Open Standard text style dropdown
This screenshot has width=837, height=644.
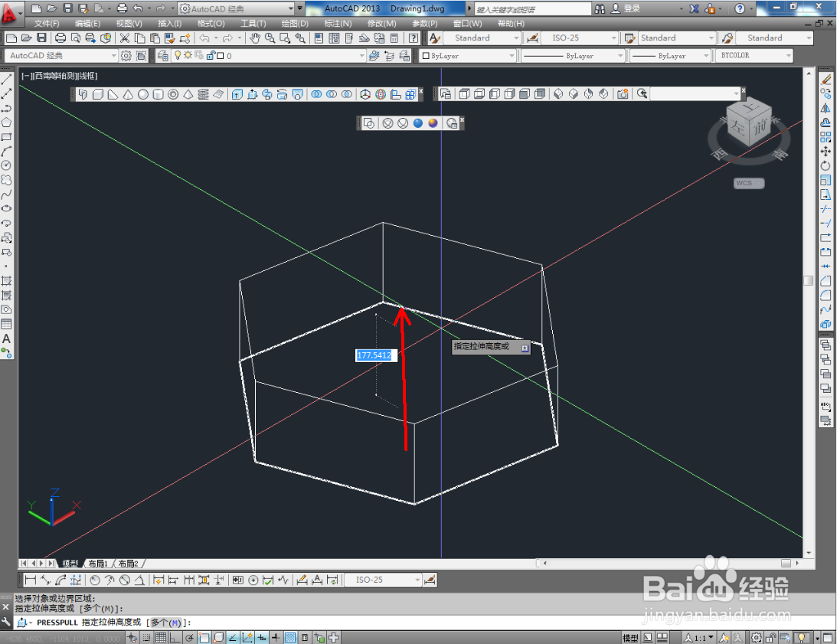[482, 38]
